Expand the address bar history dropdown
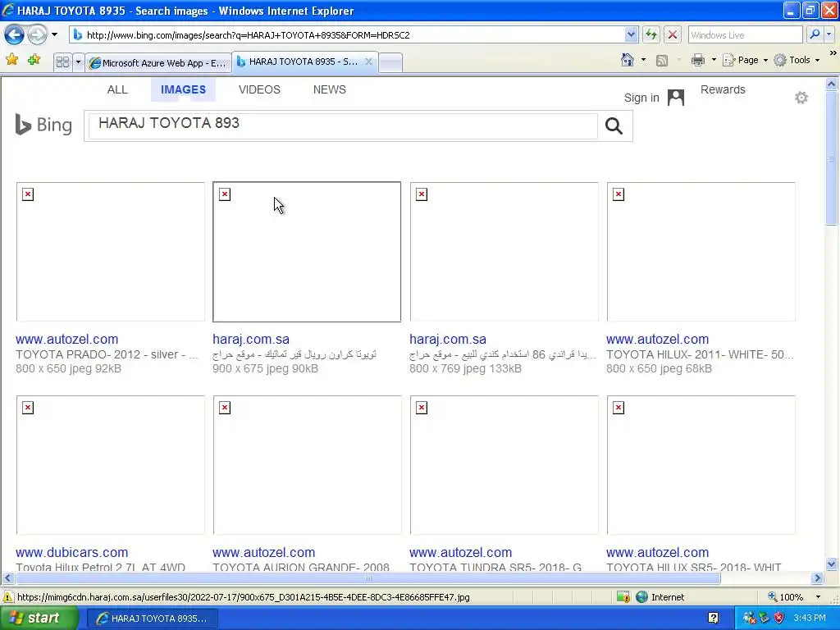 point(631,34)
